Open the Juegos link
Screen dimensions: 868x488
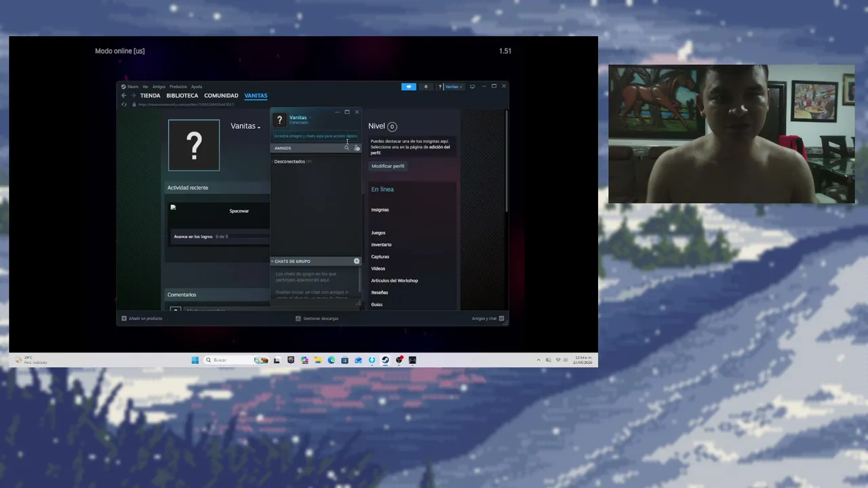(378, 232)
